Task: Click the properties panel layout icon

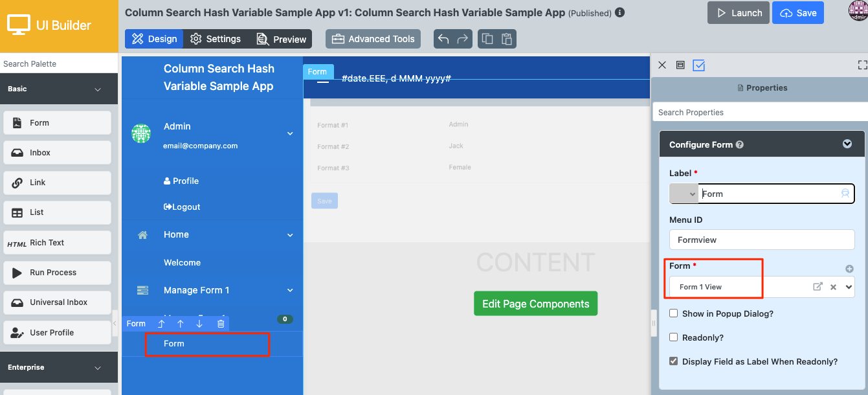Action: 680,65
